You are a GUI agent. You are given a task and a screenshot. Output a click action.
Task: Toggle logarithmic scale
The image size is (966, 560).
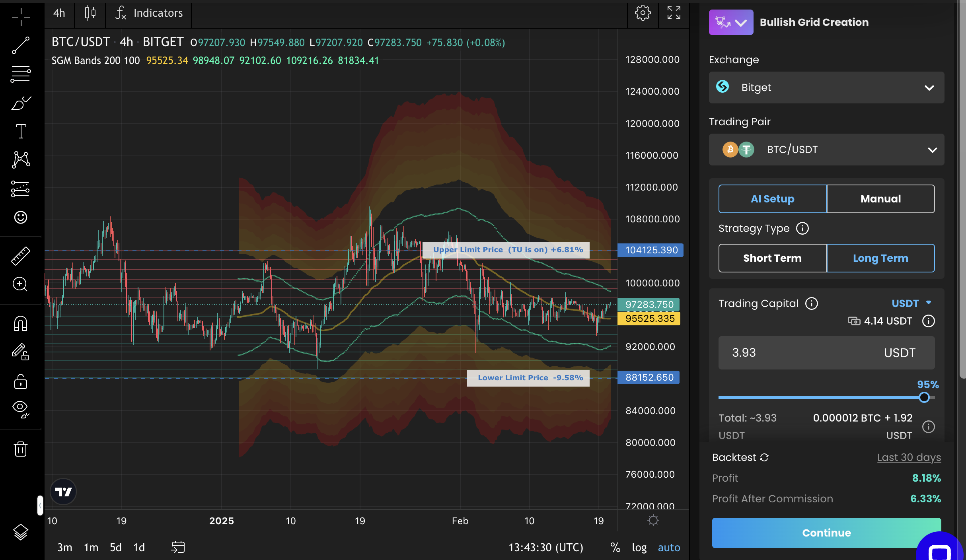[639, 548]
